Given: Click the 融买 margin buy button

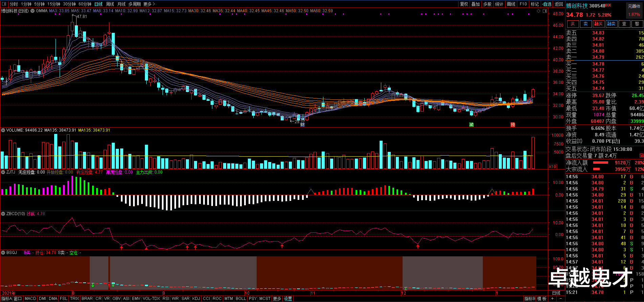Looking at the screenshot, I should point(598,24).
